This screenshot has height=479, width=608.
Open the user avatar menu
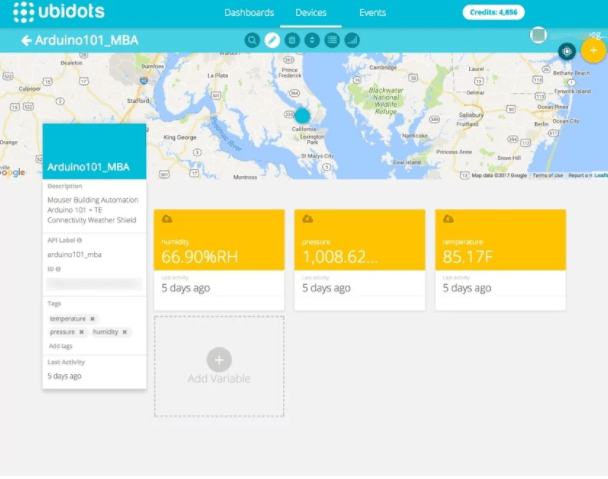coord(538,35)
